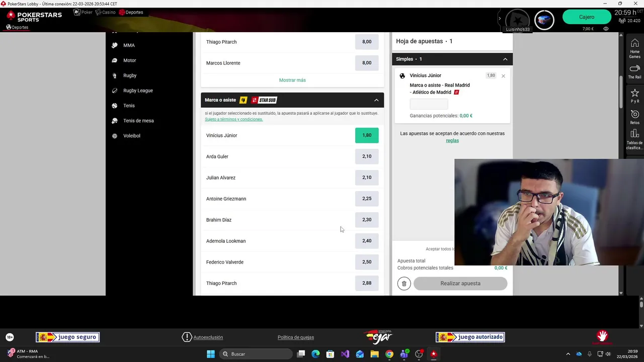Click the disabled Realizar apuesta button
The width and height of the screenshot is (644, 362).
pyautogui.click(x=460, y=284)
